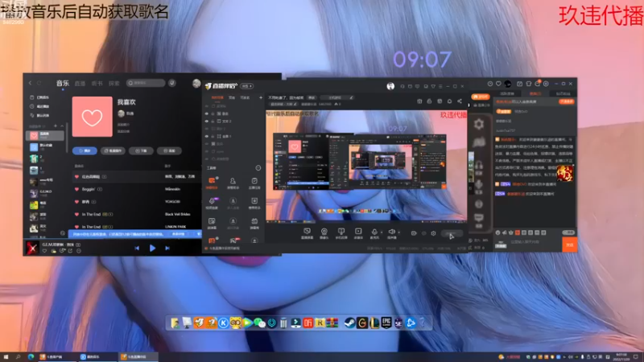The height and width of the screenshot is (362, 644).
Task: Play the current track in music player
Action: pyautogui.click(x=152, y=248)
